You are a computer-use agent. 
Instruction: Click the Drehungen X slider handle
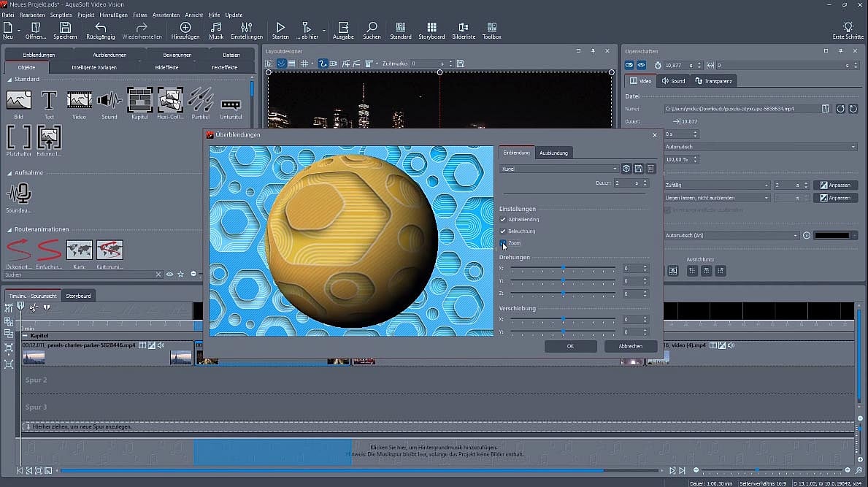pos(563,269)
